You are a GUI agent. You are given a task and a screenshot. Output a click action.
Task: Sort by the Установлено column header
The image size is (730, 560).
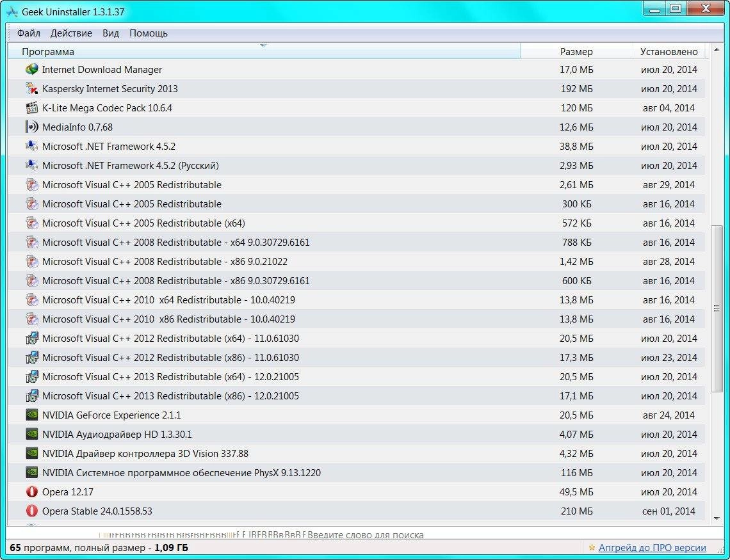point(669,51)
